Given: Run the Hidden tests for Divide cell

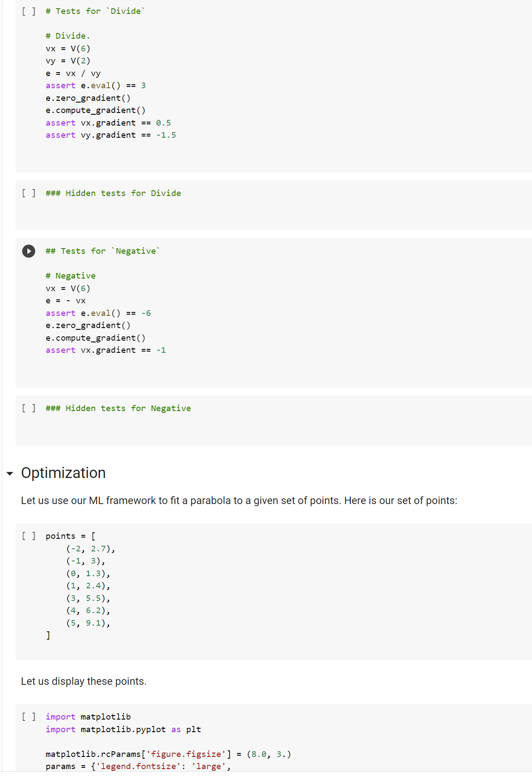Looking at the screenshot, I should click(29, 193).
